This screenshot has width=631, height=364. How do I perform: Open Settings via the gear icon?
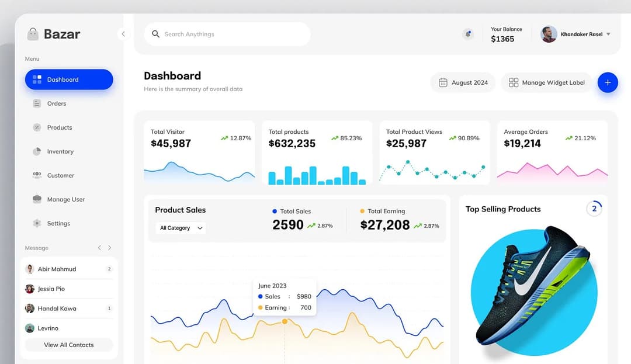click(x=36, y=223)
